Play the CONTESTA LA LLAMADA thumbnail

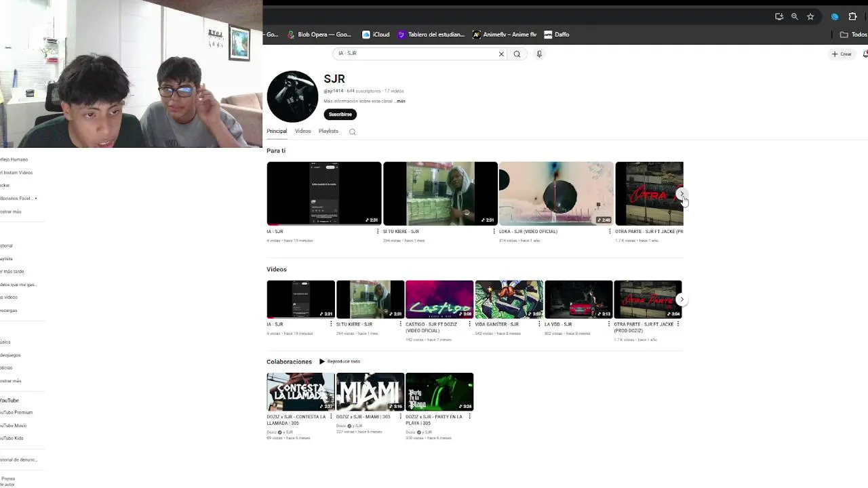click(x=300, y=392)
